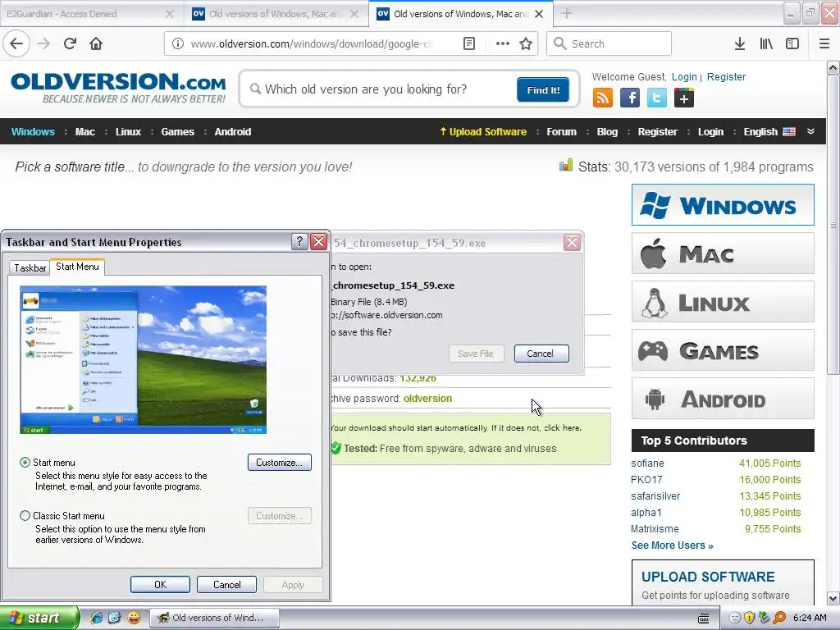Expand the language dropdown chevron
Image resolution: width=840 pixels, height=630 pixels.
coord(811,131)
